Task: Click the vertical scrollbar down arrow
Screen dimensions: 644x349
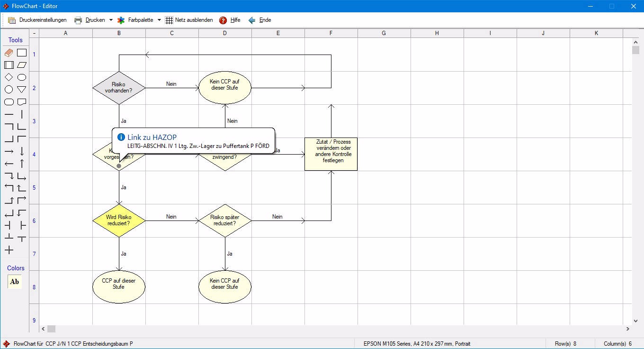Action: point(635,321)
